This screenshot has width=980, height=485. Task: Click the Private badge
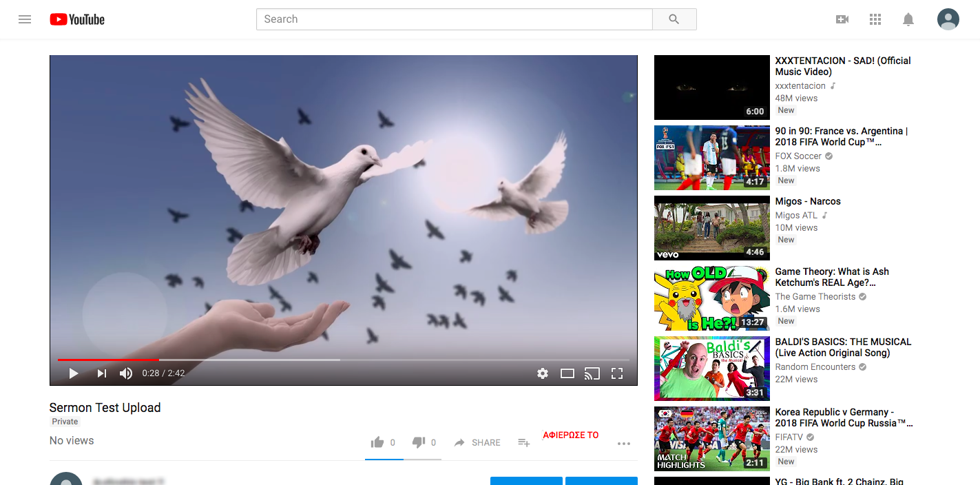[x=65, y=422]
